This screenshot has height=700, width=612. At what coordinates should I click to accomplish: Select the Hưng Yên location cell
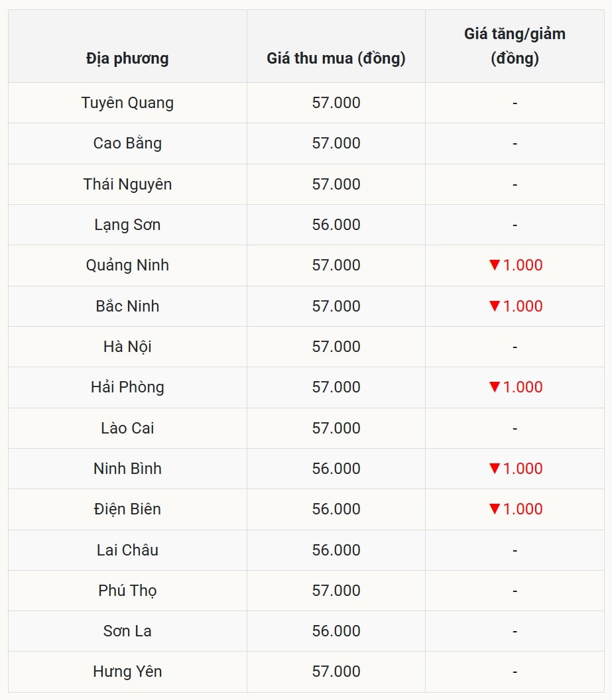(x=127, y=671)
